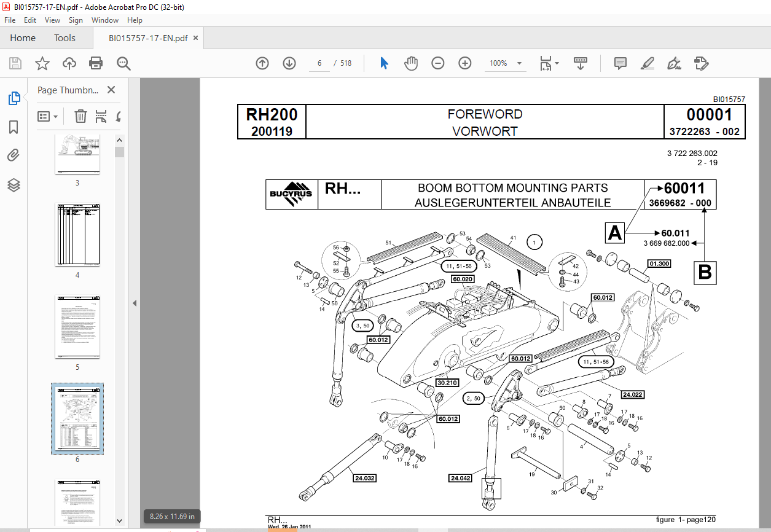
Task: Click the current page number field
Action: tap(319, 63)
